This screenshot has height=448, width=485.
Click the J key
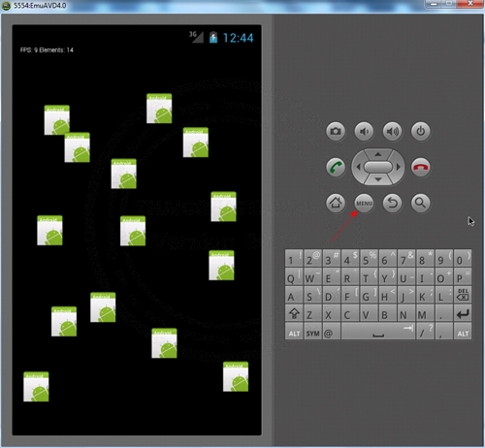[406, 295]
